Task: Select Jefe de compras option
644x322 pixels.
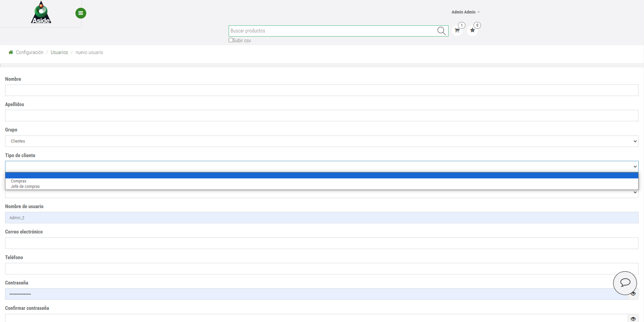Action: point(25,187)
